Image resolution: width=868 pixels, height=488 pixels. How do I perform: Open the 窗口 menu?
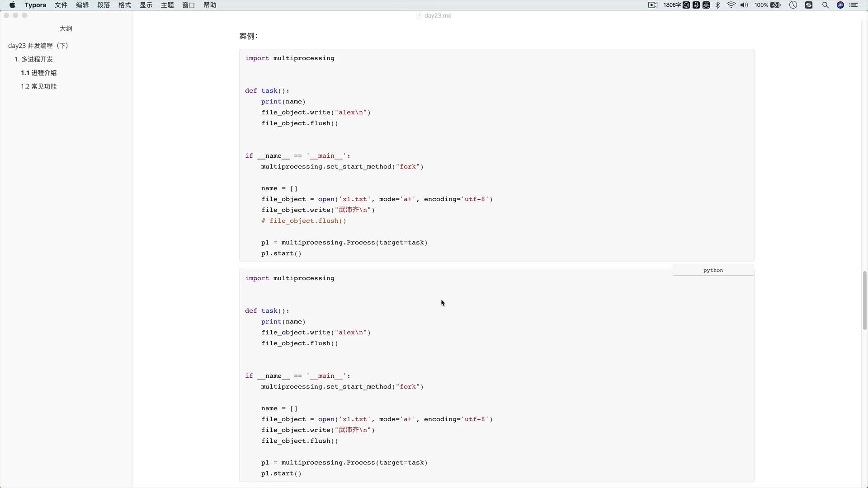pyautogui.click(x=189, y=5)
